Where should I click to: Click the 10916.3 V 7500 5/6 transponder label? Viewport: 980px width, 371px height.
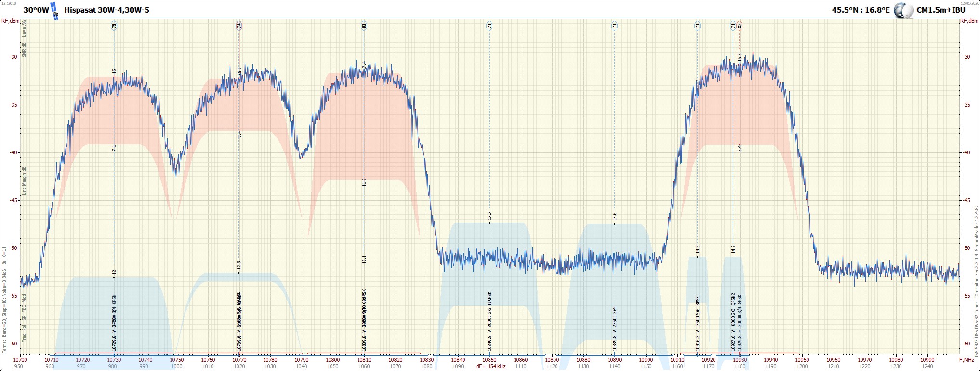coord(697,324)
